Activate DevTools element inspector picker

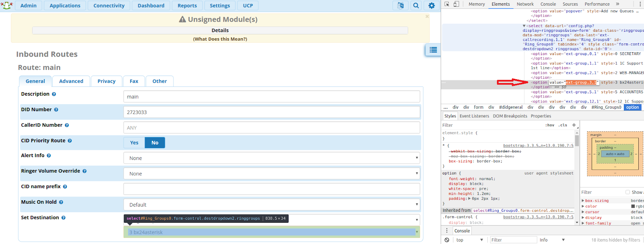click(x=447, y=4)
